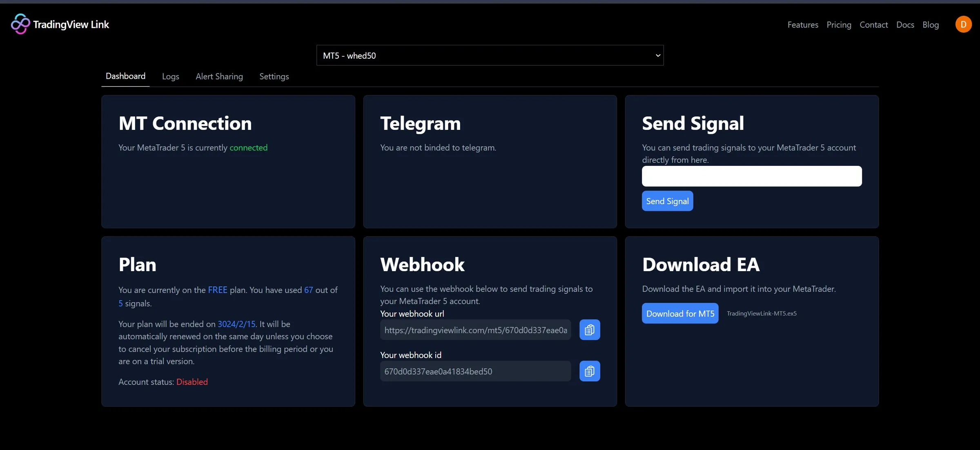Screen dimensions: 980x450
Task: Open the Pricing page
Action: tap(839, 25)
